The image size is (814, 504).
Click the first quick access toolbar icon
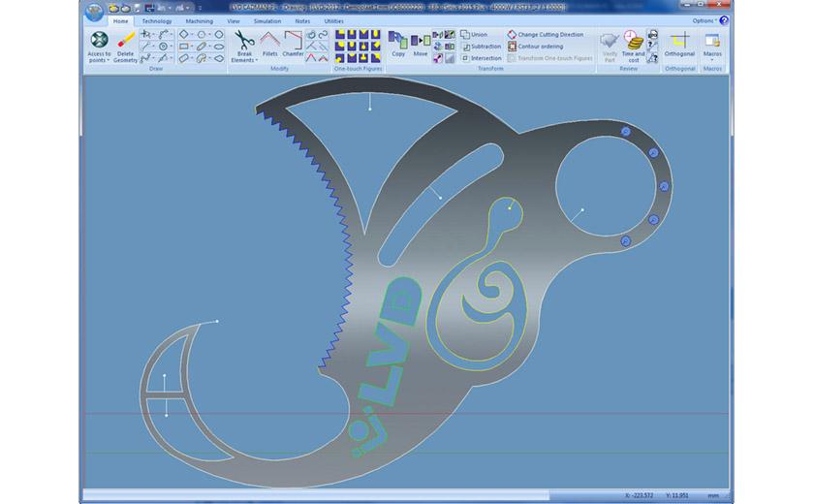(x=113, y=8)
